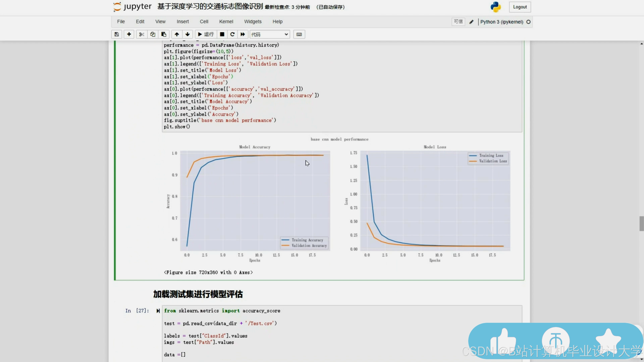Move selected cell up arrow

[177, 34]
